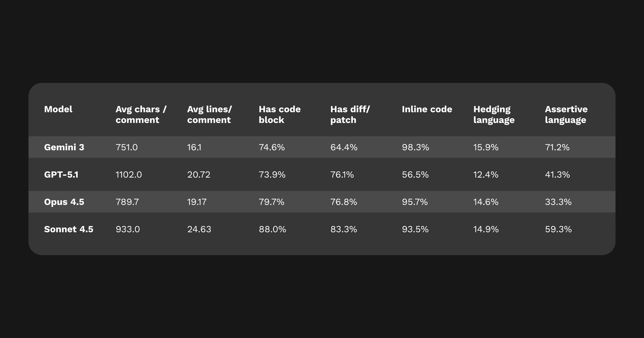Select the Opus 4.5 row label
The width and height of the screenshot is (644, 338).
click(64, 202)
